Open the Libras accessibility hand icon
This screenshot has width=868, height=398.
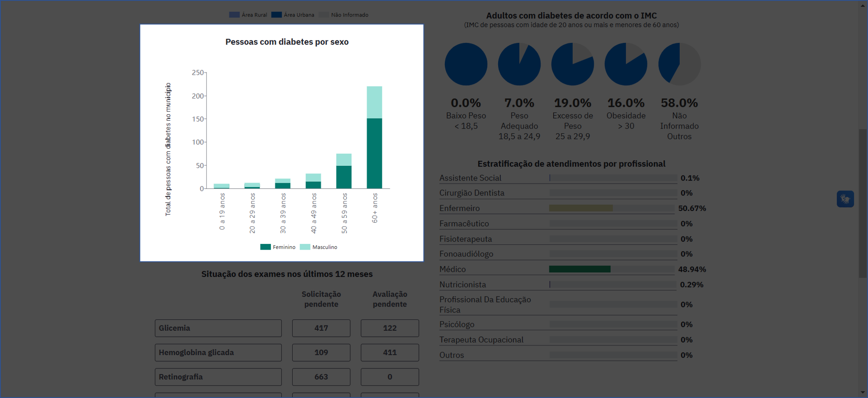(x=845, y=199)
